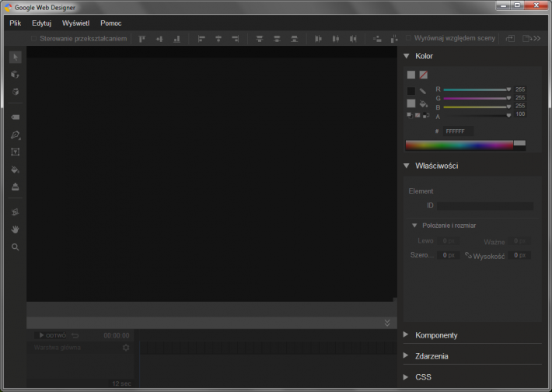Toggle the timeline loop button
Image resolution: width=552 pixels, height=392 pixels.
(75, 335)
